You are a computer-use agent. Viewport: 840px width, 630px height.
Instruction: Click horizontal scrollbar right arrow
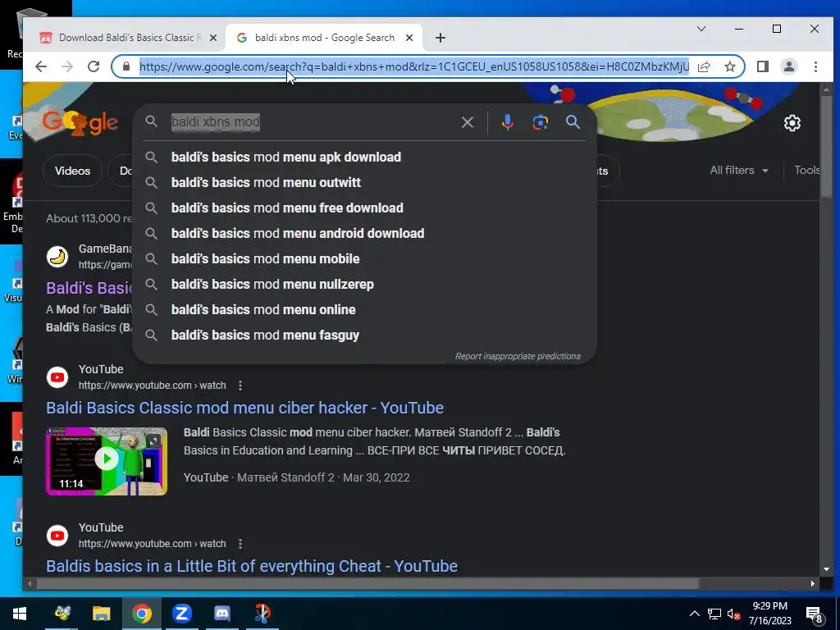pos(813,583)
